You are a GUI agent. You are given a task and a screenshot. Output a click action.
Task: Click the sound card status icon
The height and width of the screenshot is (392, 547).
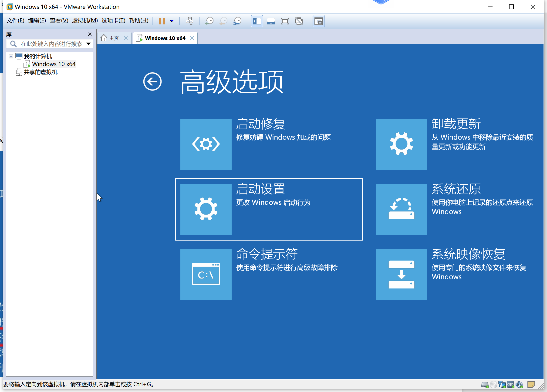click(519, 384)
